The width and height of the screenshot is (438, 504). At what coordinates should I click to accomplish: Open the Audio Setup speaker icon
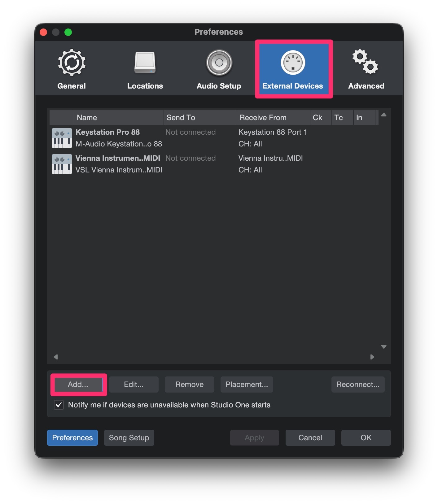click(219, 63)
